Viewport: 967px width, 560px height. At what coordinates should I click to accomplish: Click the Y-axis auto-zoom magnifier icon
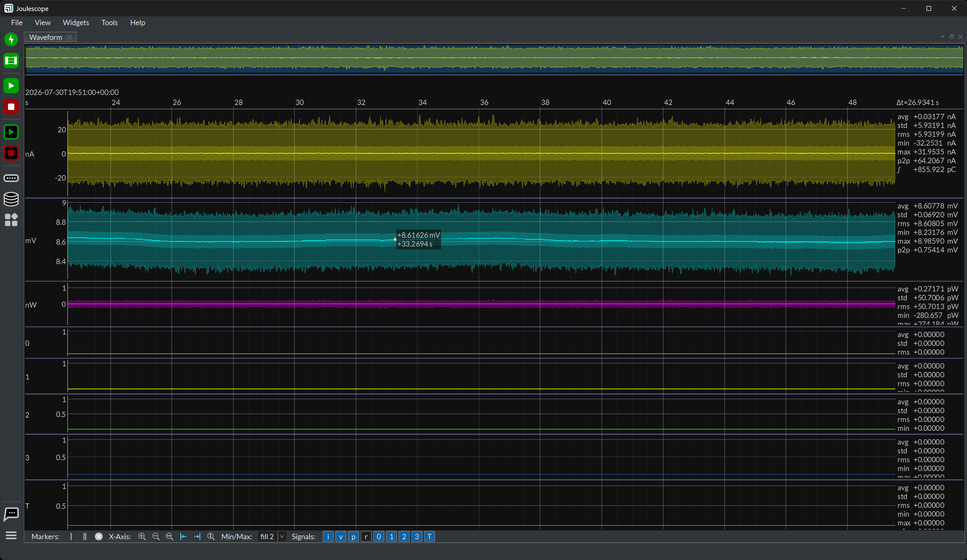tap(211, 537)
